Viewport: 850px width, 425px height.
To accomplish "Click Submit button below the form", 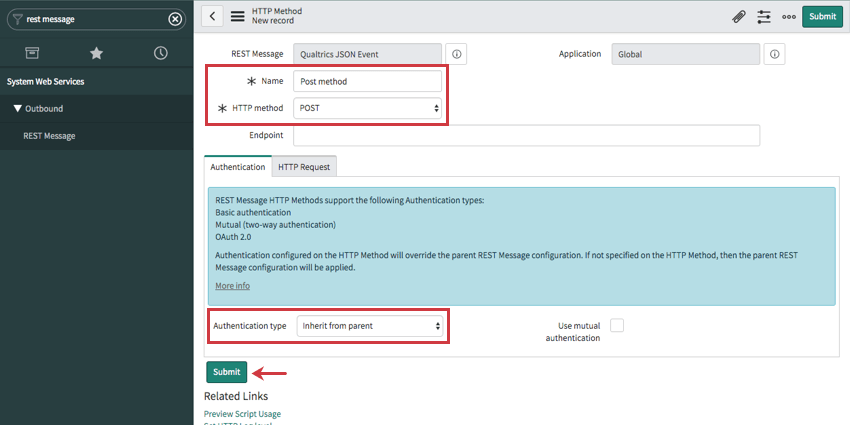I will tap(227, 372).
